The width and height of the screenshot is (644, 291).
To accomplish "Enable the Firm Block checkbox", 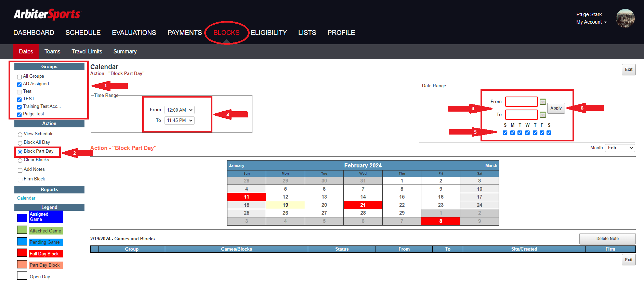I will click(20, 179).
